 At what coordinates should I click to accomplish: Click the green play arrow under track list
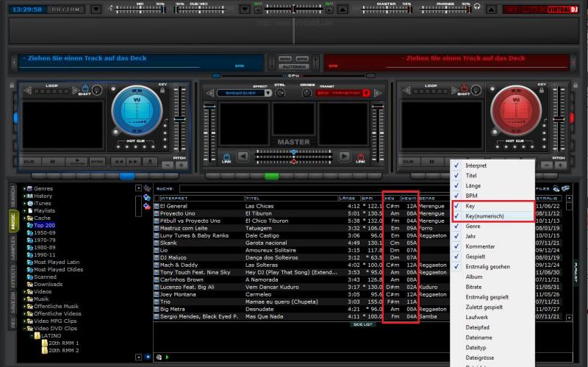(x=168, y=357)
